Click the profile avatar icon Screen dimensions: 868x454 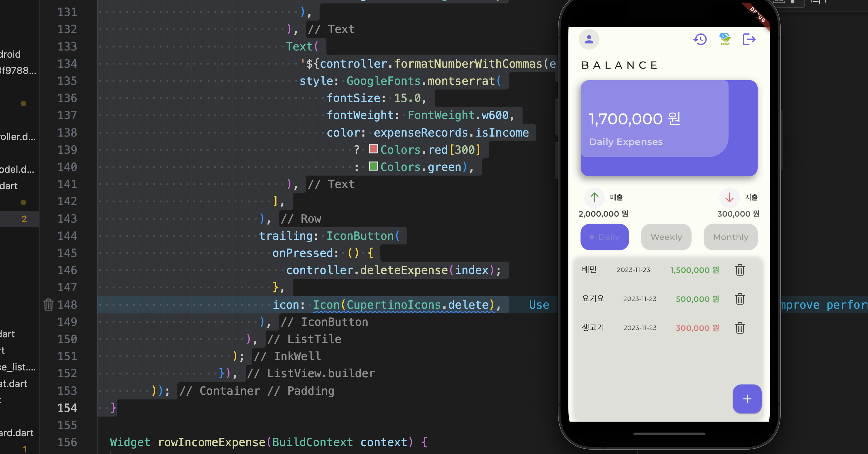point(589,39)
